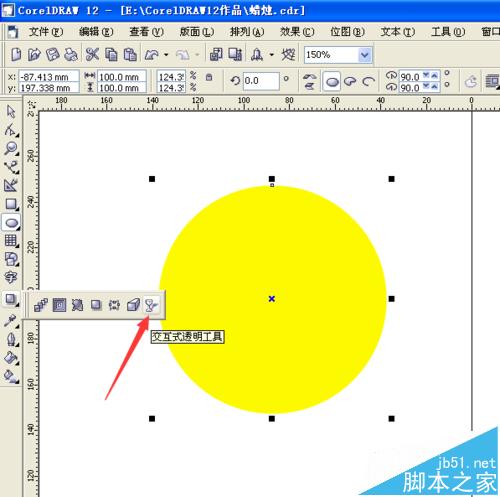Open the Fill bucket tool

coord(11,358)
